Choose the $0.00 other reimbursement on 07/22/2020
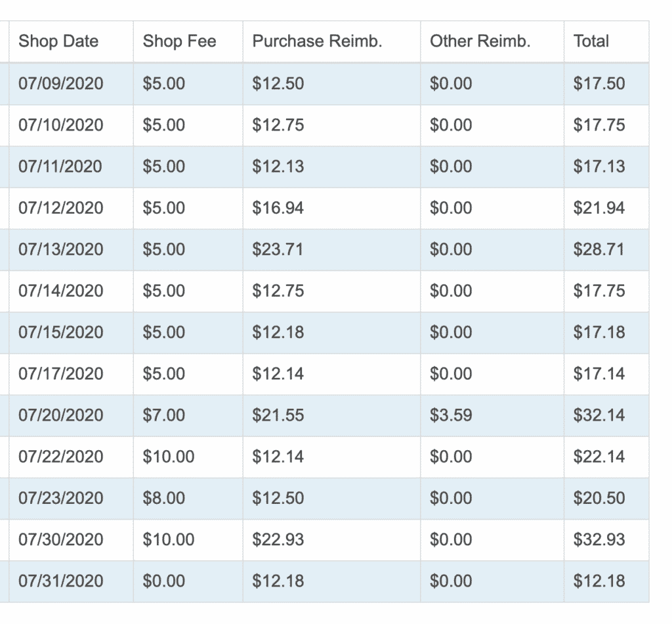Screen dimensions: 672x624 (451, 457)
